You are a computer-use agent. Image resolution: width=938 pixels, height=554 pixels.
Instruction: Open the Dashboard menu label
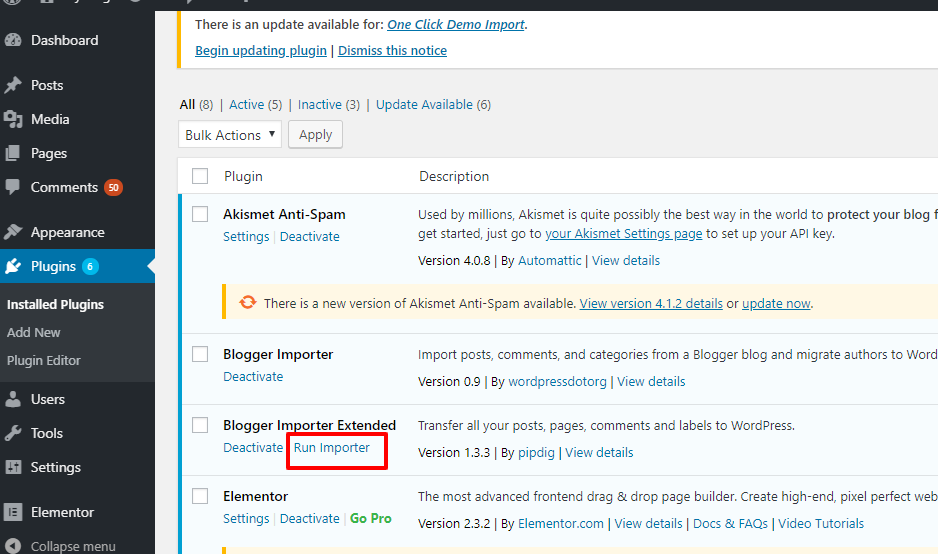[x=65, y=40]
